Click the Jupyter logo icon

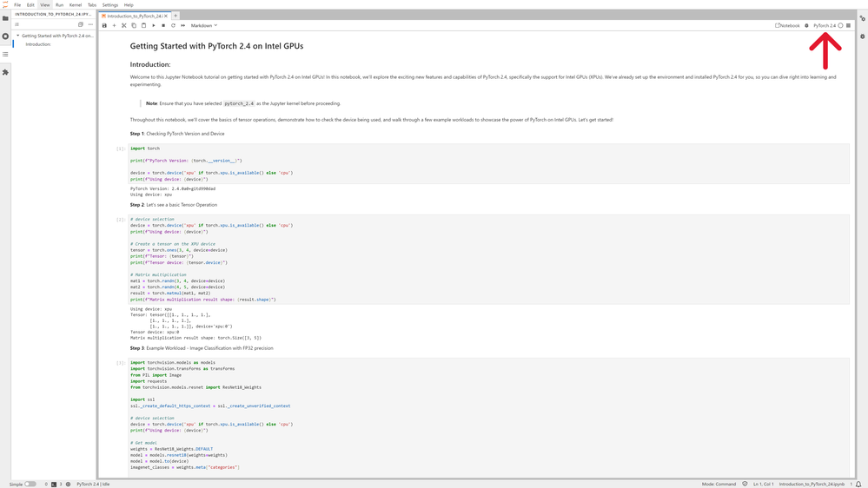(5, 4)
